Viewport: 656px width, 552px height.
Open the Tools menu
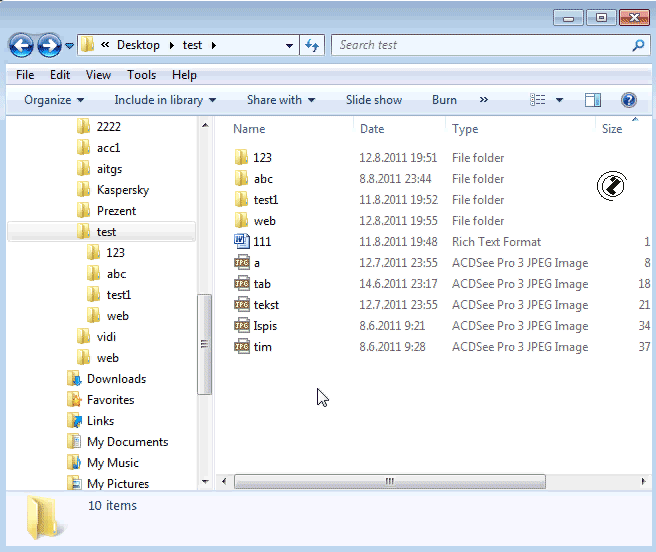[x=141, y=75]
